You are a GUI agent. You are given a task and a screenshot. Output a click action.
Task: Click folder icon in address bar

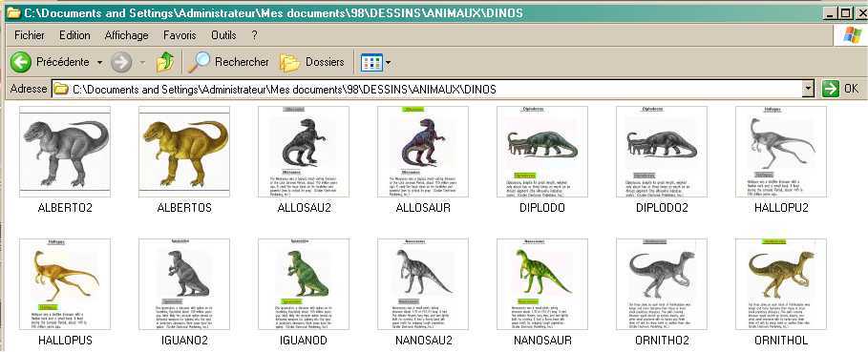[x=60, y=89]
